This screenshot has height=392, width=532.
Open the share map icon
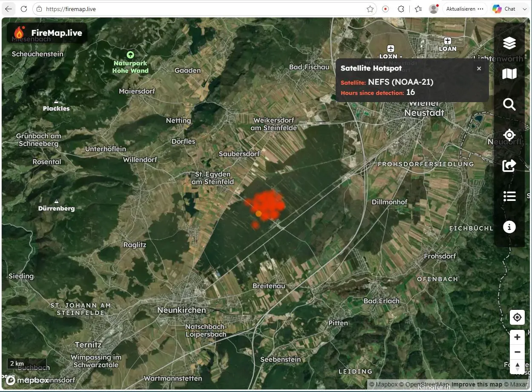coord(509,166)
